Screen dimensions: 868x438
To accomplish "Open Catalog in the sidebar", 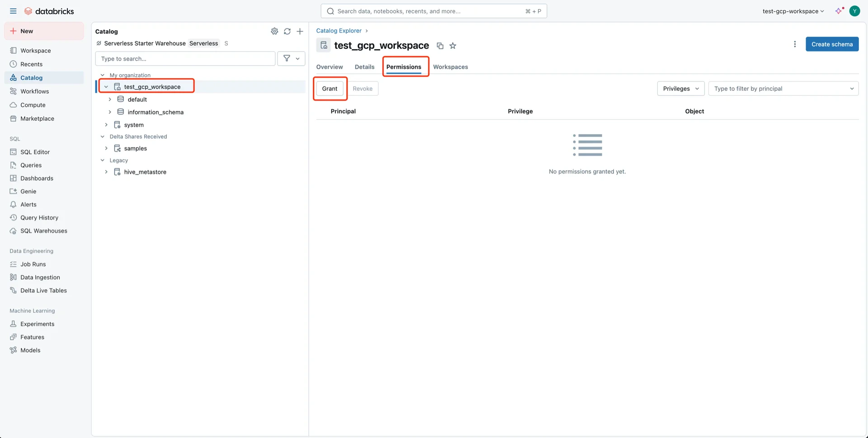I will 44,78.
